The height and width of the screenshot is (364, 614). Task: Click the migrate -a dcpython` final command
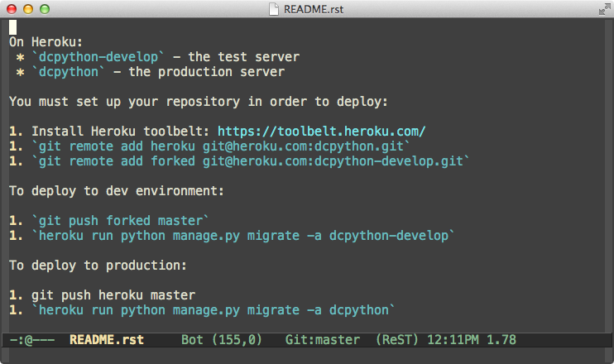213,309
